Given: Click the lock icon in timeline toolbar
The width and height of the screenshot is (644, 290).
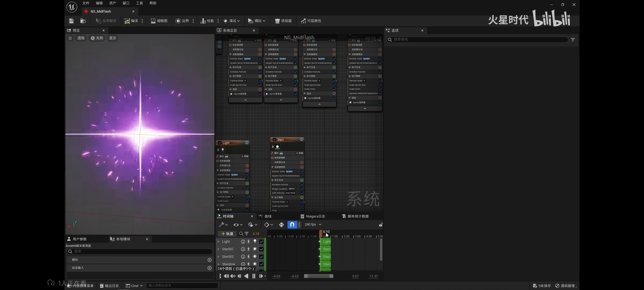Looking at the screenshot, I should (380, 224).
